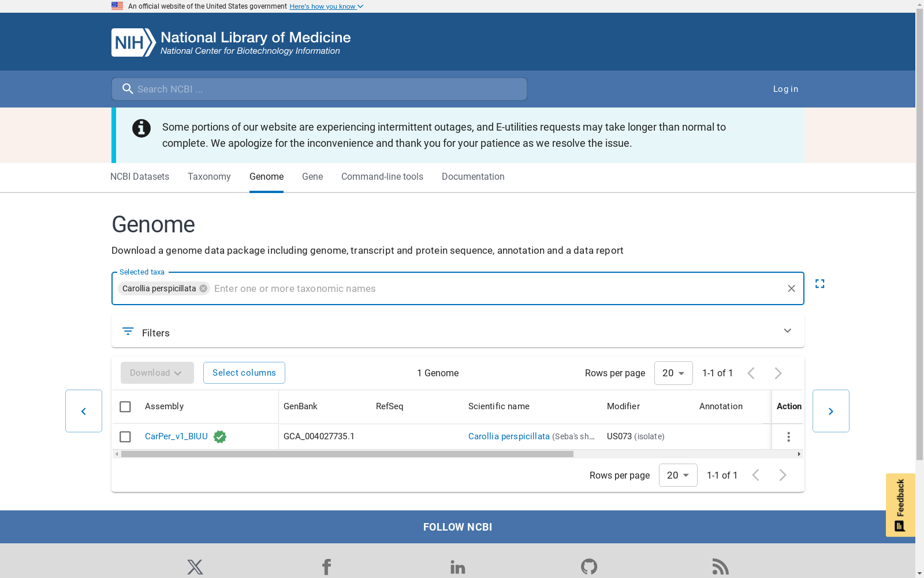
Task: Click the search magnifier icon
Action: pos(128,89)
